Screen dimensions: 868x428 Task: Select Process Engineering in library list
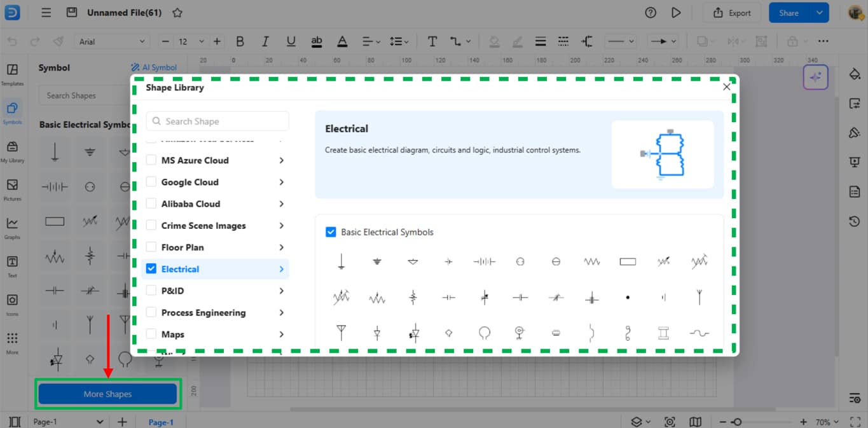203,313
